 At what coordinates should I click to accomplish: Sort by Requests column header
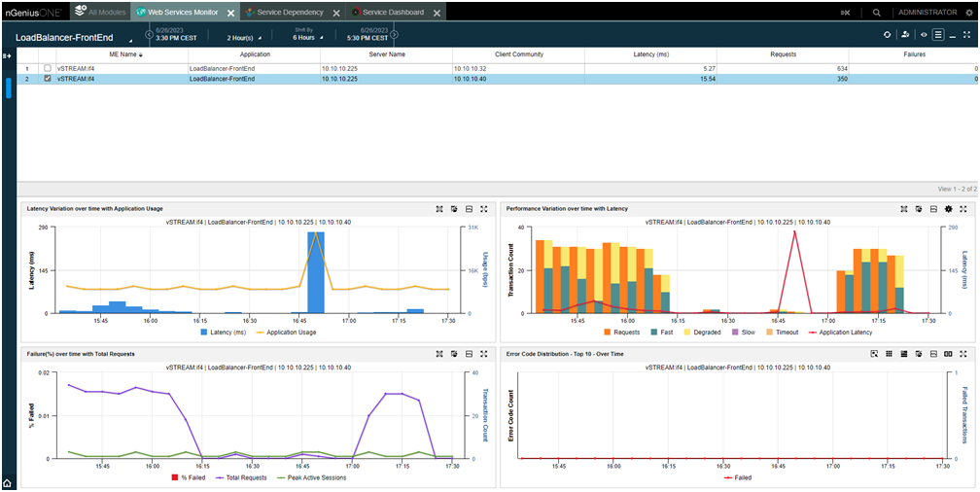click(x=783, y=54)
